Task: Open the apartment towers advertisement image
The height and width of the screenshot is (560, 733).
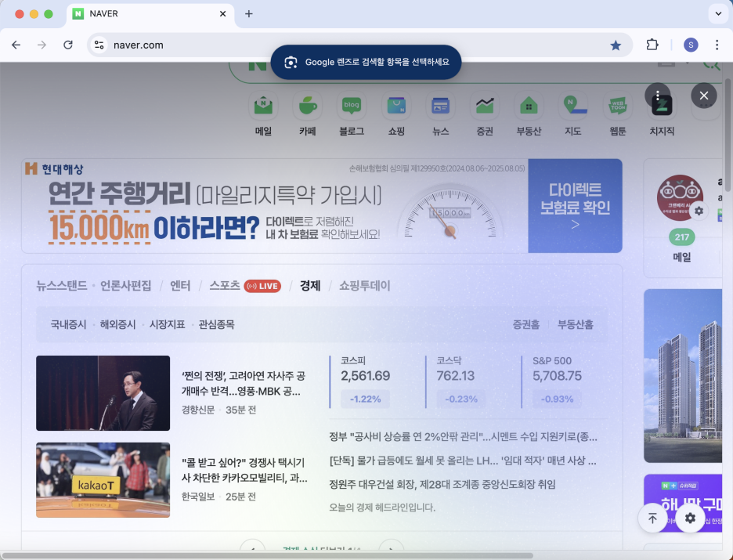Action: [683, 376]
